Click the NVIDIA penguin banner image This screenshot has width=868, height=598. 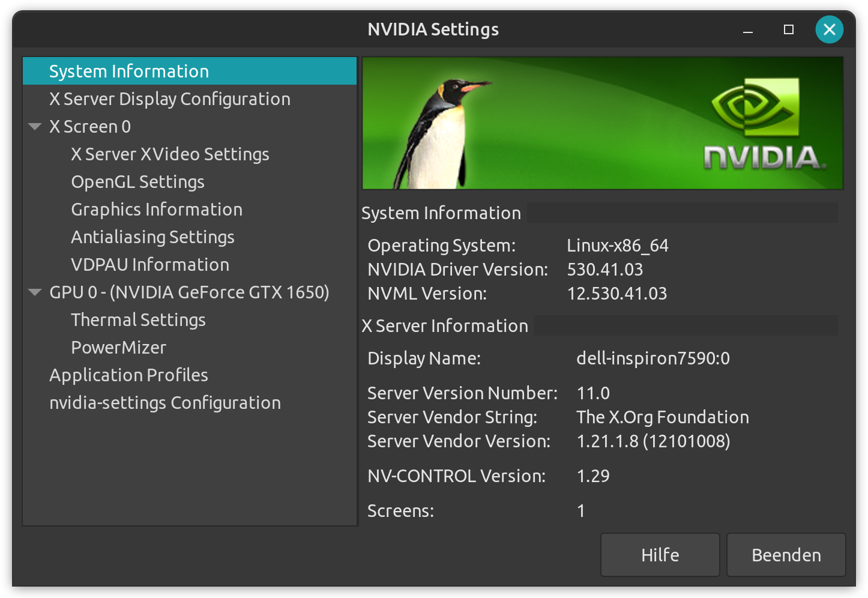[602, 123]
